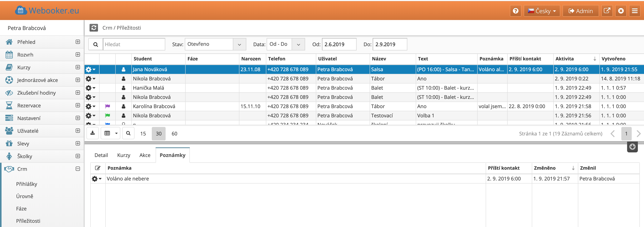This screenshot has height=227, width=644.
Task: Switch to the Detail tab
Action: pyautogui.click(x=101, y=155)
